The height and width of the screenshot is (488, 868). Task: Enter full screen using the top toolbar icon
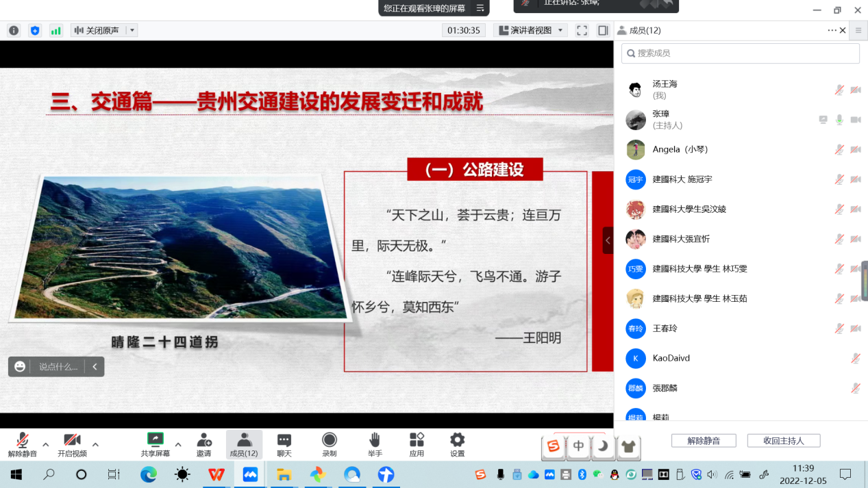582,31
